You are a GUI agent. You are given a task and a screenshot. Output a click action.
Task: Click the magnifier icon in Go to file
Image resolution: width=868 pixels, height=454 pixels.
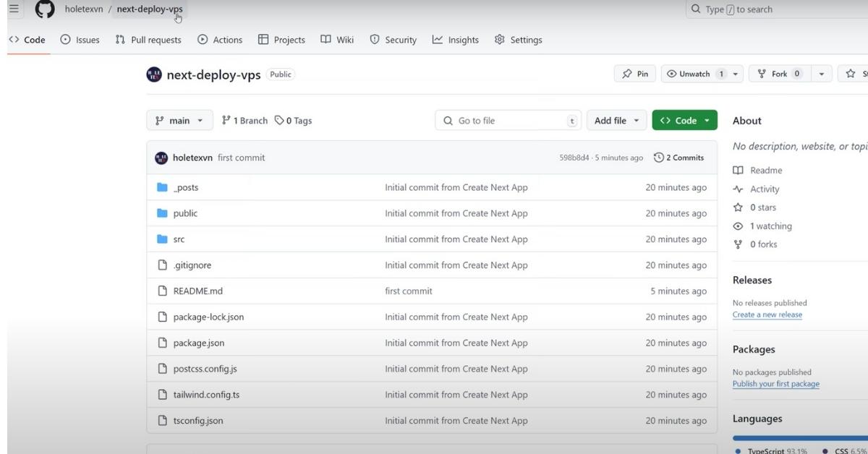pyautogui.click(x=448, y=121)
